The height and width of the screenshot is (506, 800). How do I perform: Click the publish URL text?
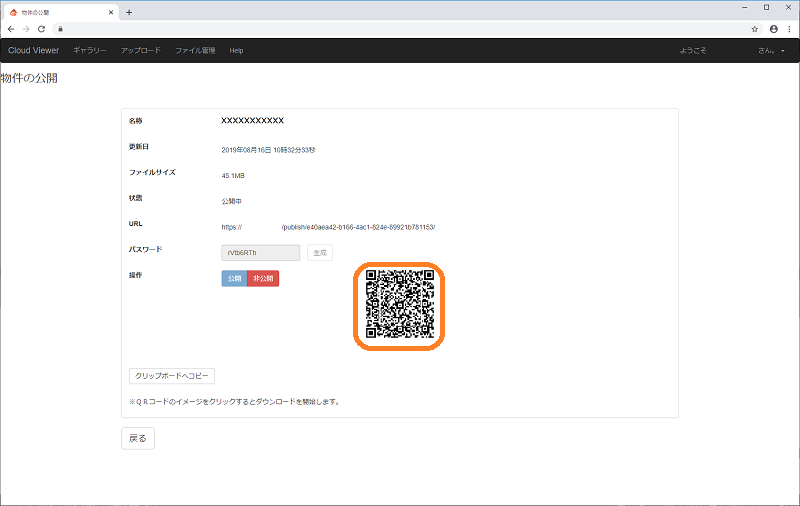[x=328, y=227]
